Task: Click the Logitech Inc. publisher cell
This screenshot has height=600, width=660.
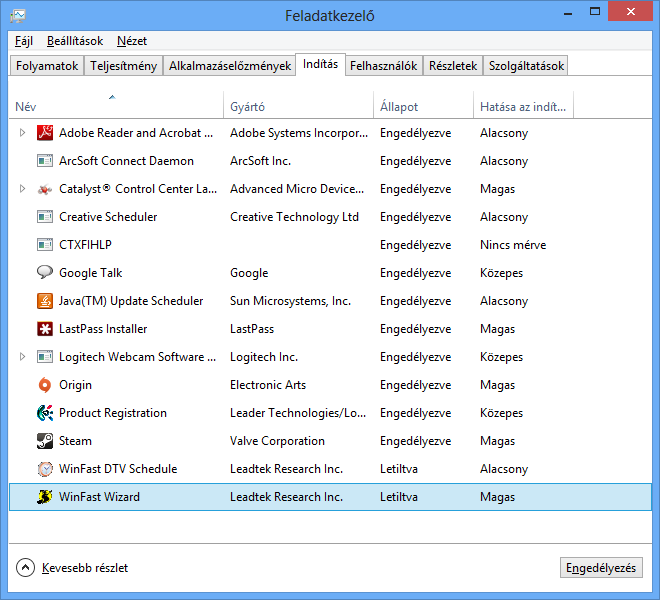Action: tap(264, 357)
